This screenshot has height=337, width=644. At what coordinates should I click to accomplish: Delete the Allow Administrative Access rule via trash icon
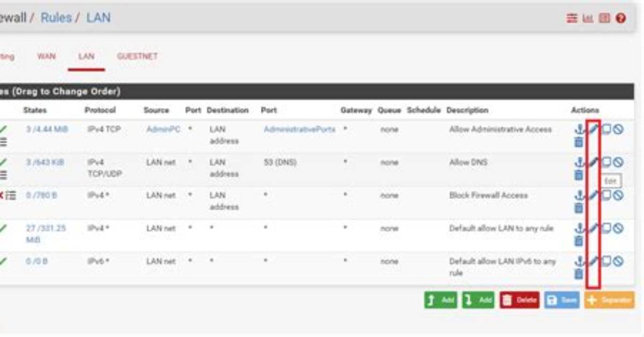[579, 142]
